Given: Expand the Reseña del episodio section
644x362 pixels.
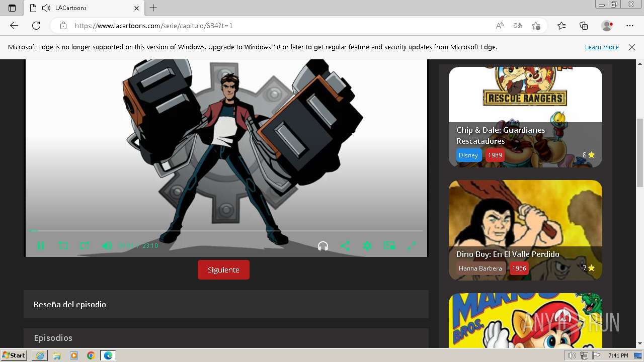Looking at the screenshot, I should (226, 304).
